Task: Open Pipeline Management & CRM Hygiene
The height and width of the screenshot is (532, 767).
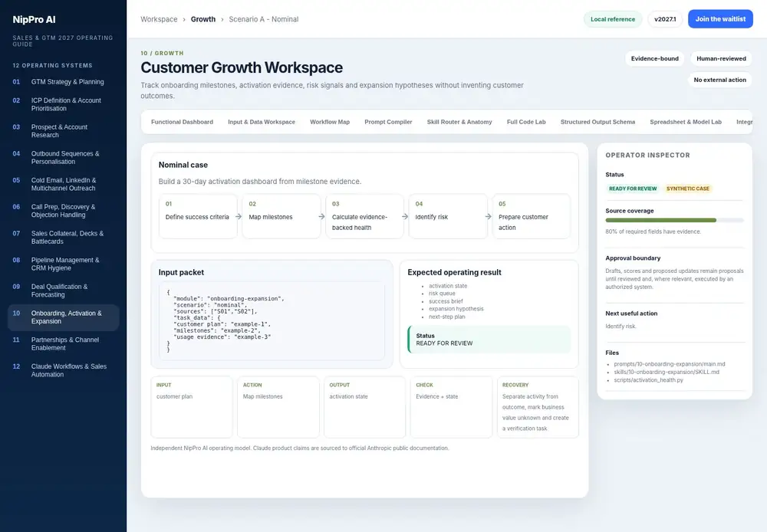Action: pyautogui.click(x=63, y=264)
